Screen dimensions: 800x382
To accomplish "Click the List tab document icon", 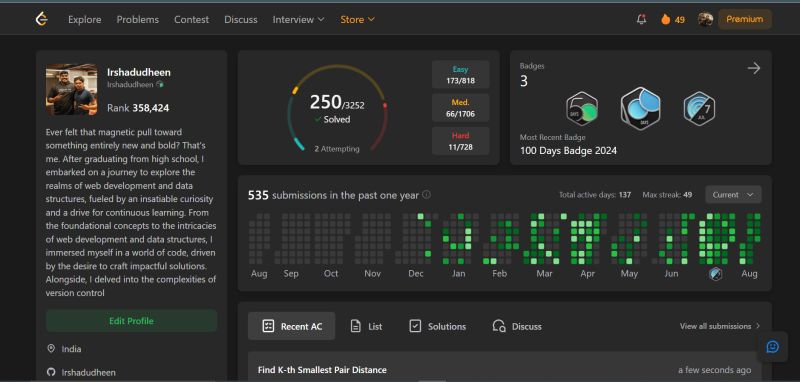I will (356, 326).
